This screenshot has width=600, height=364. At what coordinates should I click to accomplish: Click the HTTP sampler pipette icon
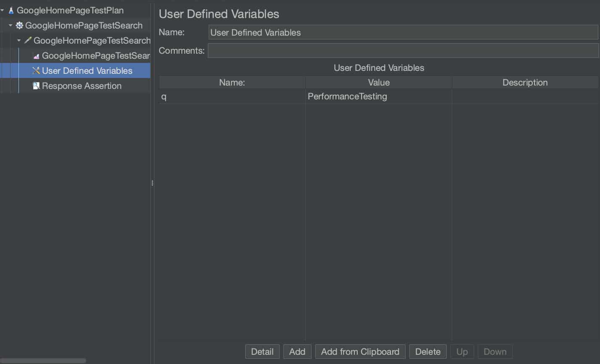coord(28,41)
